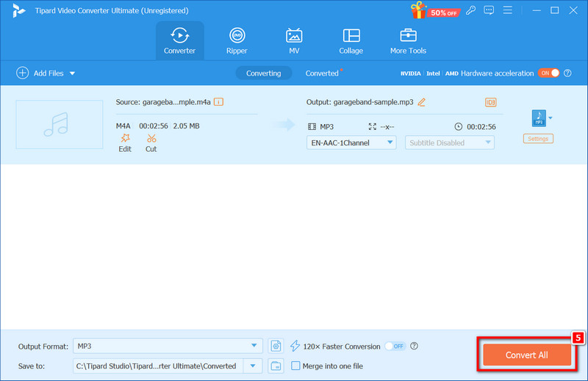Screen dimensions: 588x381
Task: Toggle 120× Faster Conversion switch
Action: (395, 346)
